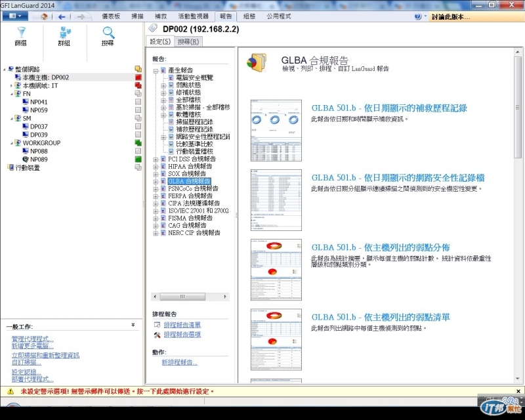Viewport: 525px width, 420px height.
Task: Select DP037 computer in tree
Action: pyautogui.click(x=39, y=127)
